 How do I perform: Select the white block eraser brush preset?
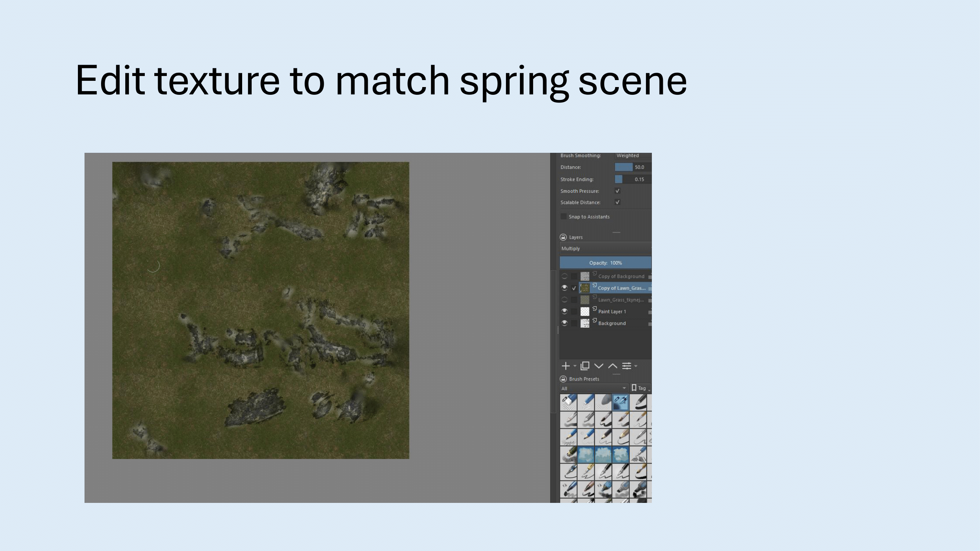tap(568, 402)
